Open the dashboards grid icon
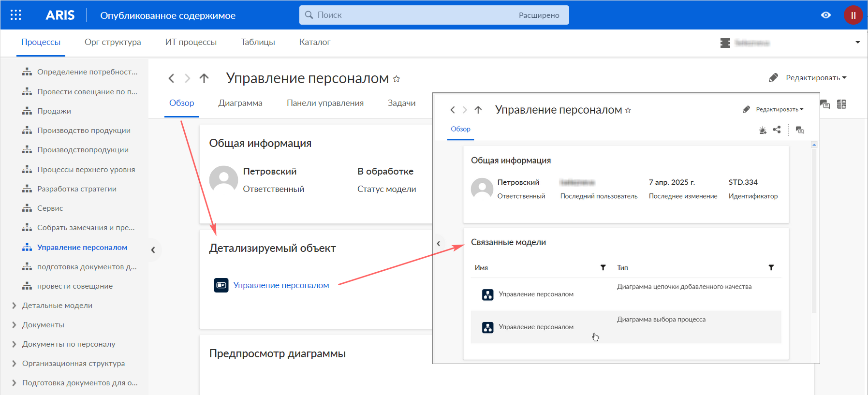Image resolution: width=868 pixels, height=395 pixels. (841, 104)
